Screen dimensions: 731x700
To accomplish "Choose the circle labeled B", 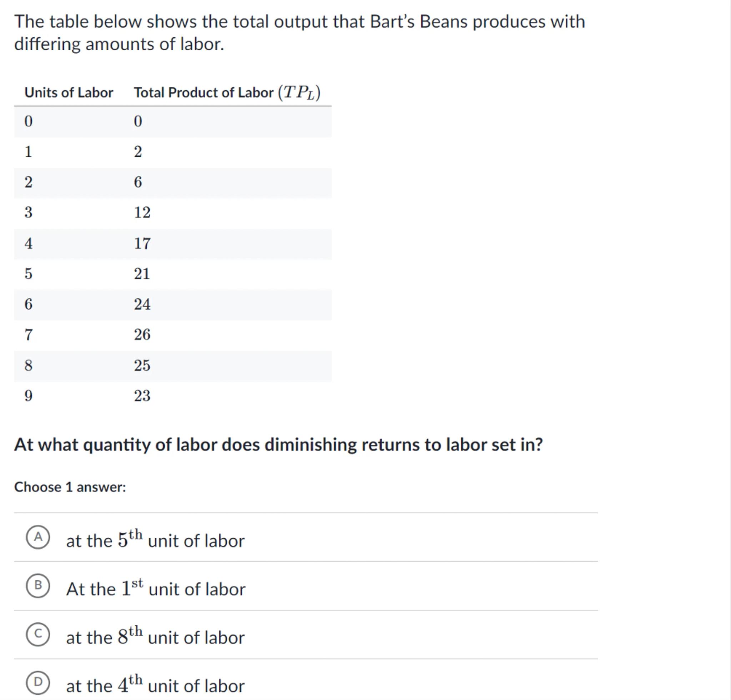I will click(x=38, y=586).
